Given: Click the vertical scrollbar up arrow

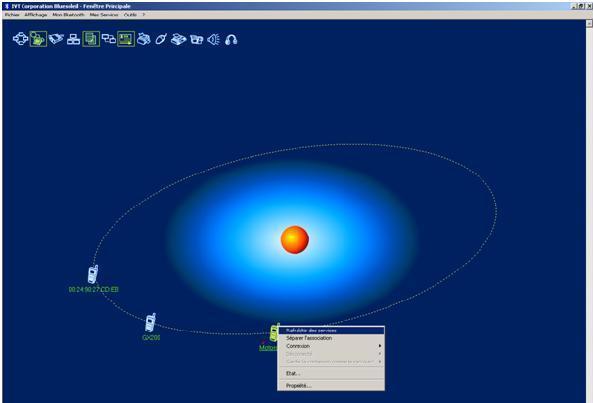Looking at the screenshot, I should click(x=589, y=23).
